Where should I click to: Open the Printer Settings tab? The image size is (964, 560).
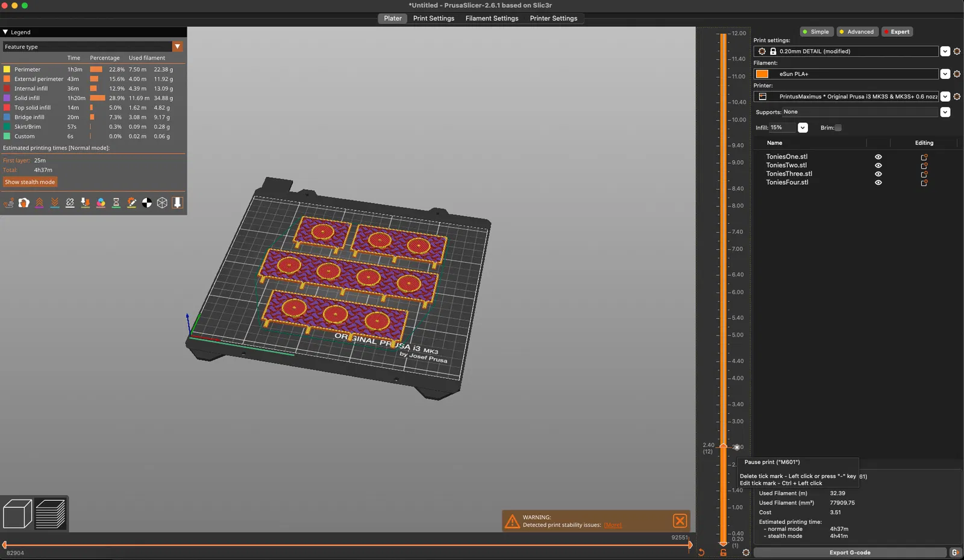pos(554,19)
